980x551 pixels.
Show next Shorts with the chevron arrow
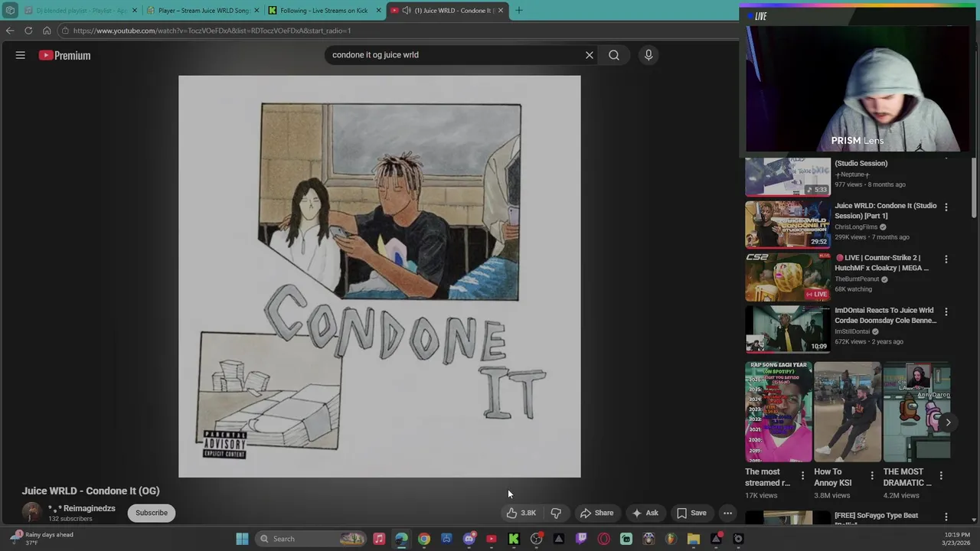pyautogui.click(x=948, y=422)
